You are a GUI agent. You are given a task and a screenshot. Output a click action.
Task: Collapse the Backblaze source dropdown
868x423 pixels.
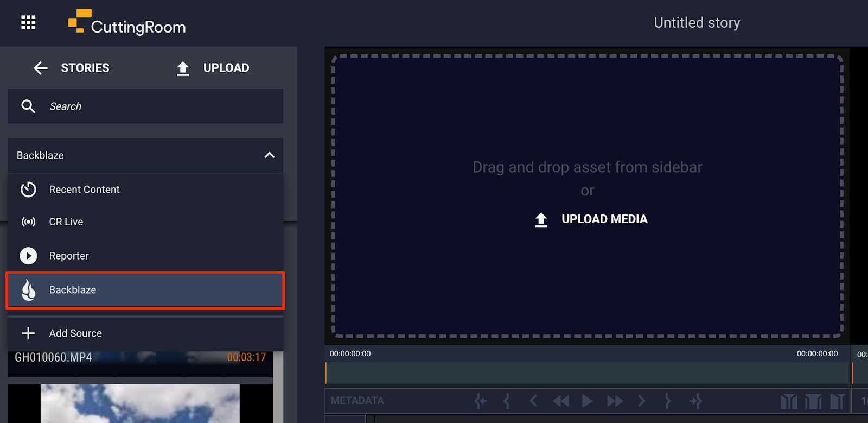point(145,155)
